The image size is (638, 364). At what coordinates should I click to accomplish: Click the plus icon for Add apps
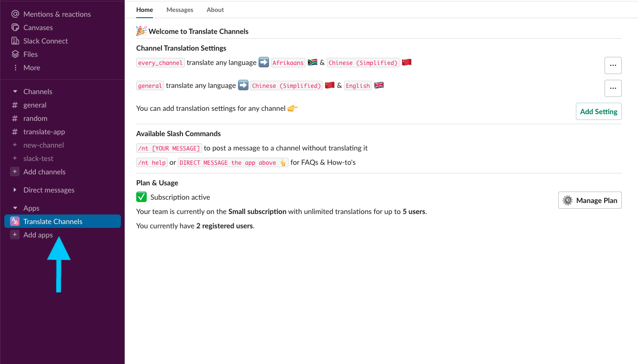pos(15,235)
